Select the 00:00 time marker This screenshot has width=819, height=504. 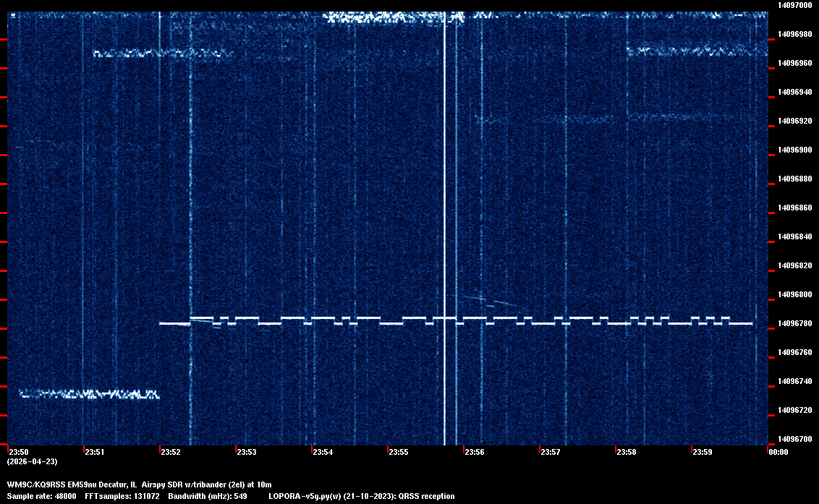coord(778,452)
